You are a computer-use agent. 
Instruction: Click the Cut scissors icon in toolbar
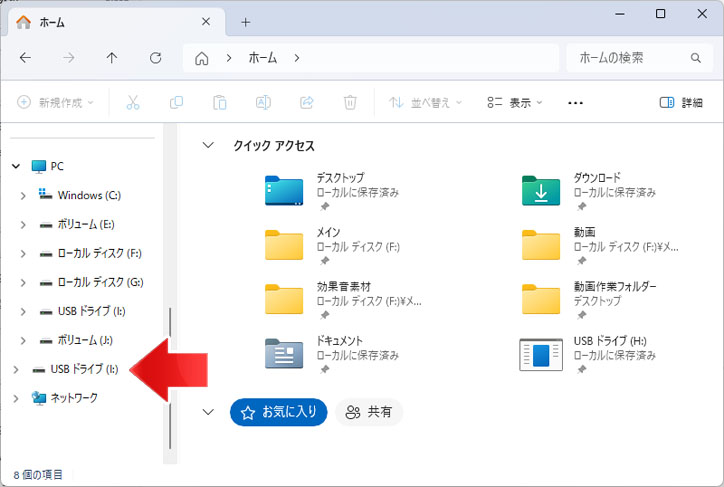(x=132, y=102)
